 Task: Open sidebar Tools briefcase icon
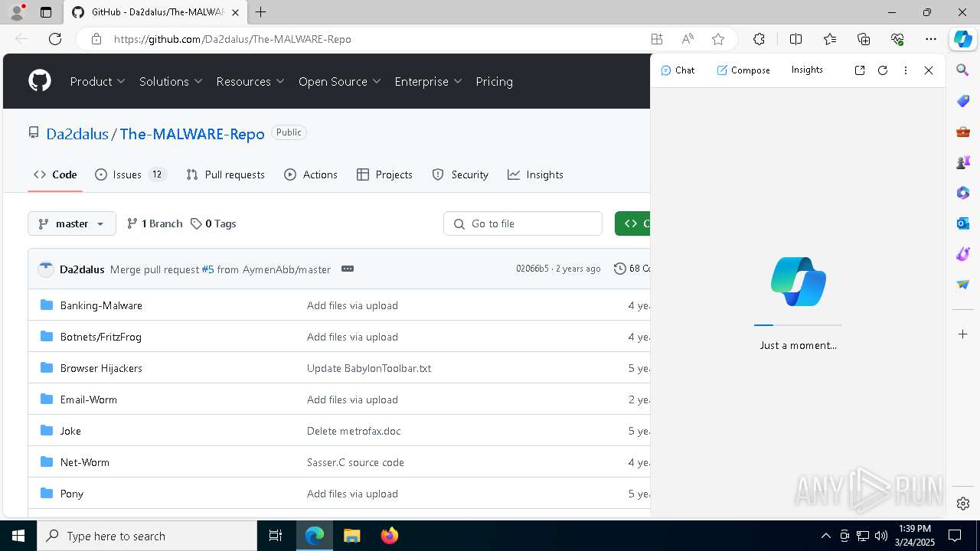(x=963, y=132)
